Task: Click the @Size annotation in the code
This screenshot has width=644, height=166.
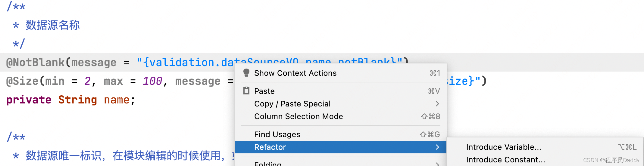Action: point(22,81)
